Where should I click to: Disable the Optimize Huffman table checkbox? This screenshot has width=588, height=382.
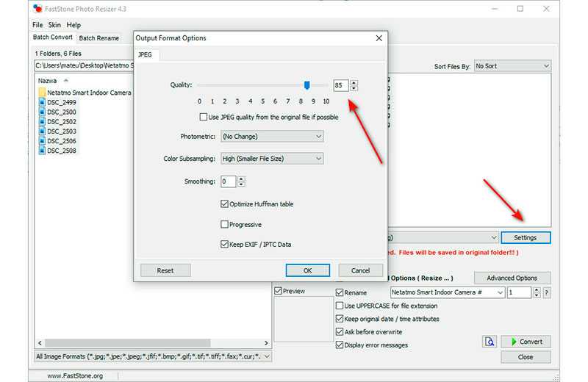(x=225, y=203)
